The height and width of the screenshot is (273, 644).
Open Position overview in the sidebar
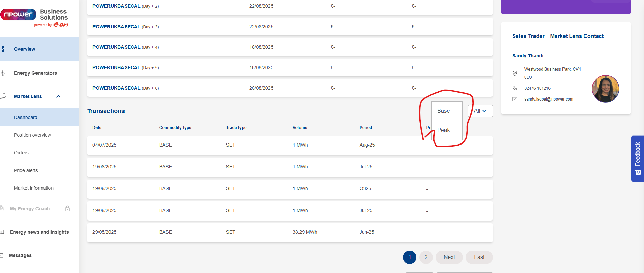coord(32,135)
